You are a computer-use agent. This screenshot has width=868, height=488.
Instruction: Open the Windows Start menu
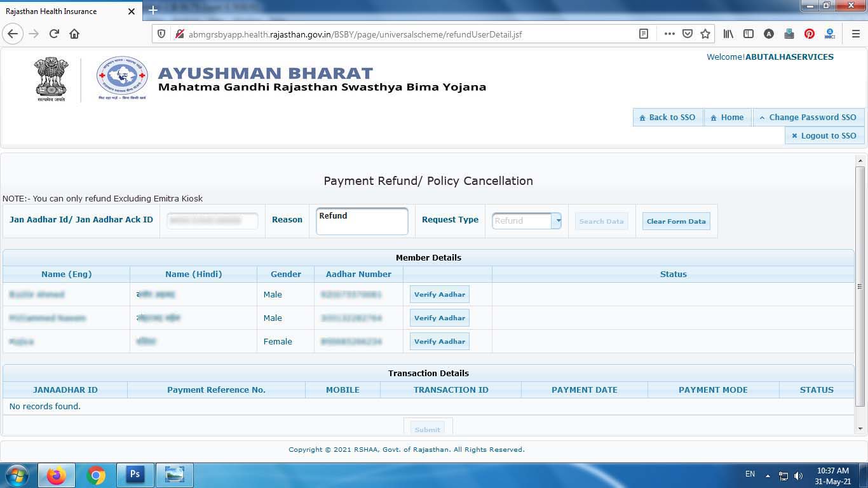click(16, 475)
